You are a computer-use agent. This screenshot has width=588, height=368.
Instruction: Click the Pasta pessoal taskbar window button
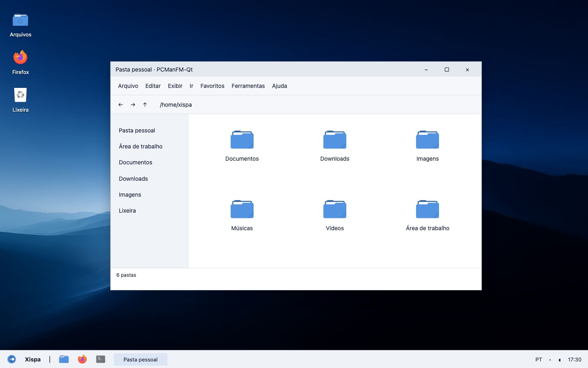pos(140,359)
